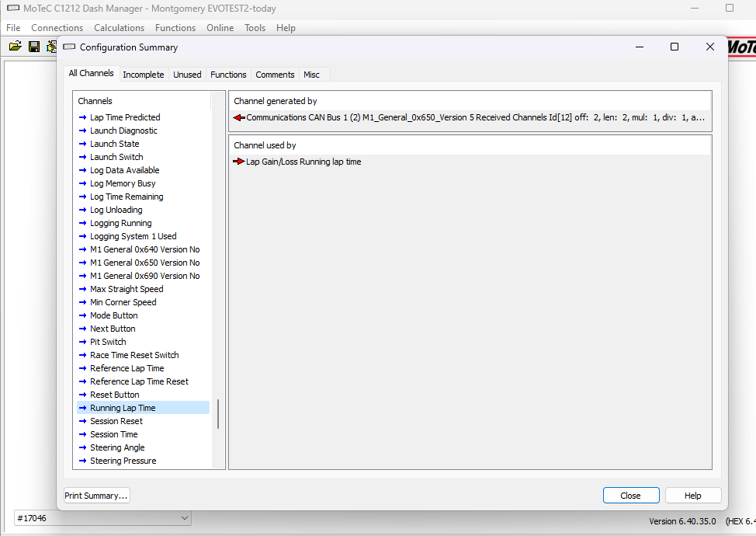
Task: Switch to the Unused tab
Action: coord(187,75)
